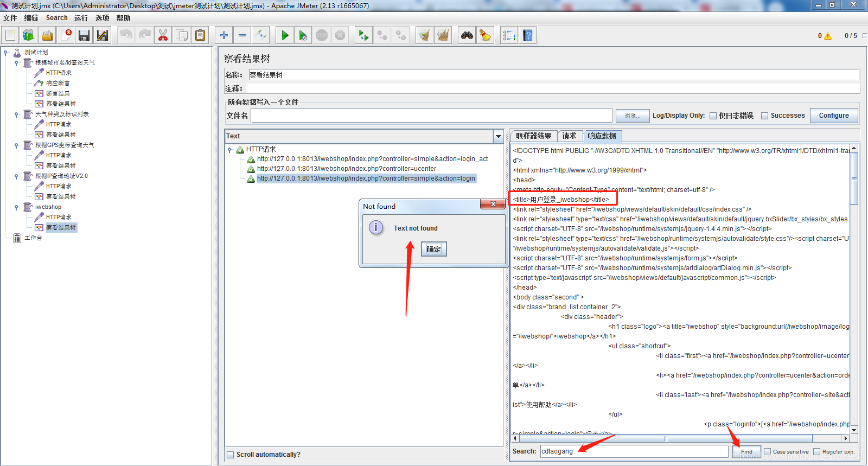Click the Search text input field

coord(634,451)
